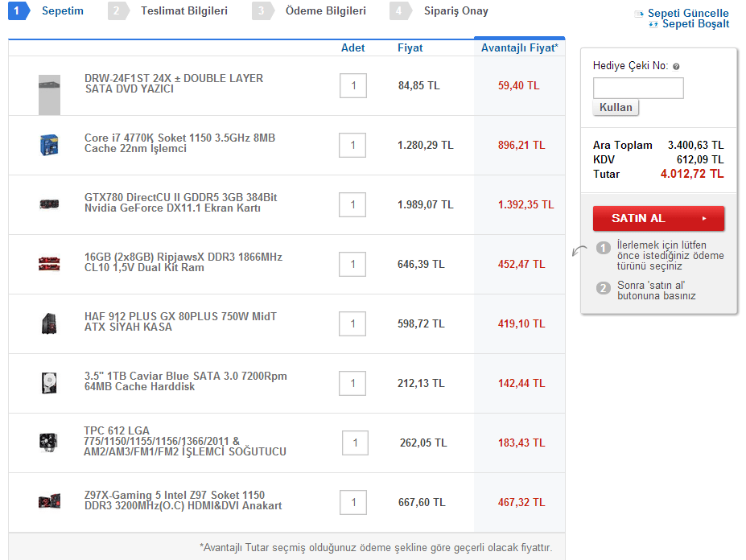Click the Hediye Çeki No input field

click(638, 88)
